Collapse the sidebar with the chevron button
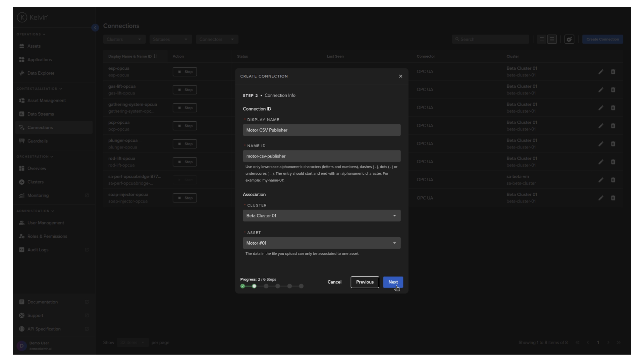This screenshot has height=362, width=644. click(x=95, y=28)
